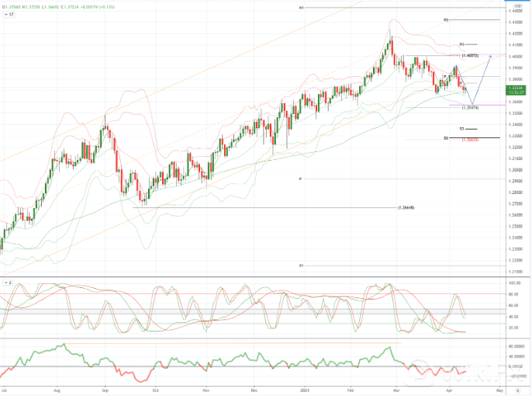
Task: Select the 1.40072 price level label
Action: [x=469, y=56]
